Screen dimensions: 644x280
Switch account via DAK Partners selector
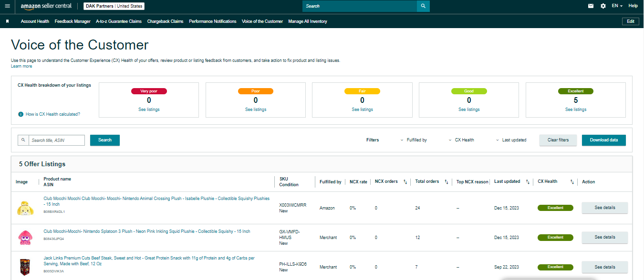114,6
